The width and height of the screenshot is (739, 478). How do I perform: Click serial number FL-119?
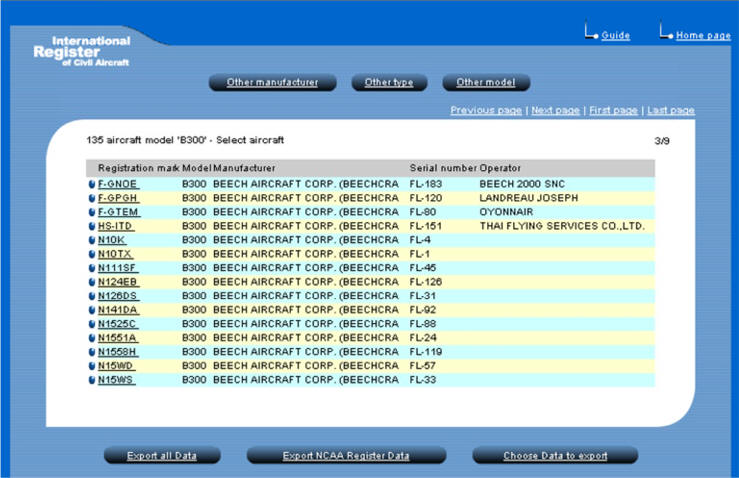click(x=426, y=352)
